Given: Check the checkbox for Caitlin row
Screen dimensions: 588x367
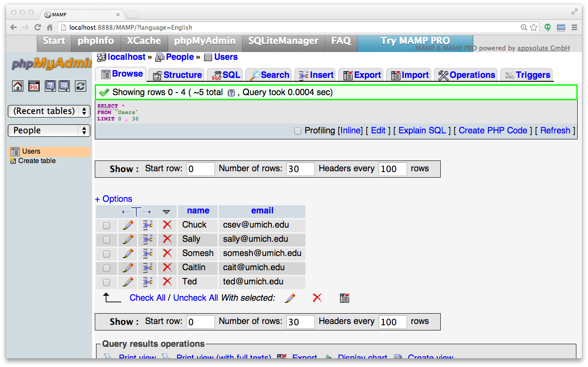Looking at the screenshot, I should coord(106,268).
